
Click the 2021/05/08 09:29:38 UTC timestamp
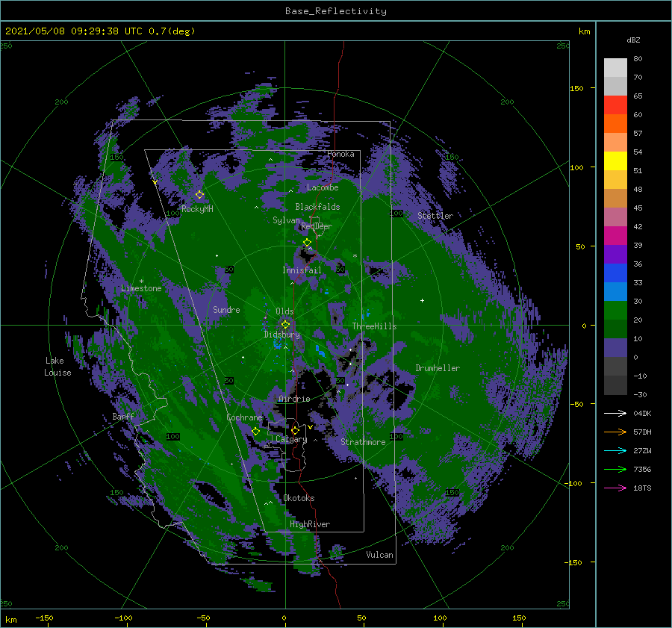click(x=74, y=31)
